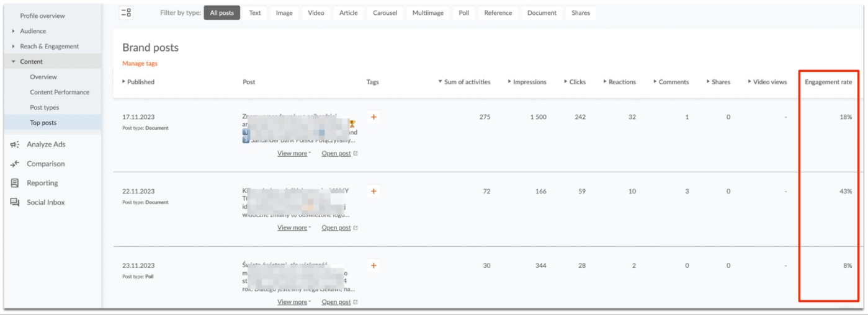
Task: Expand the Audience sidebar section
Action: [14, 31]
